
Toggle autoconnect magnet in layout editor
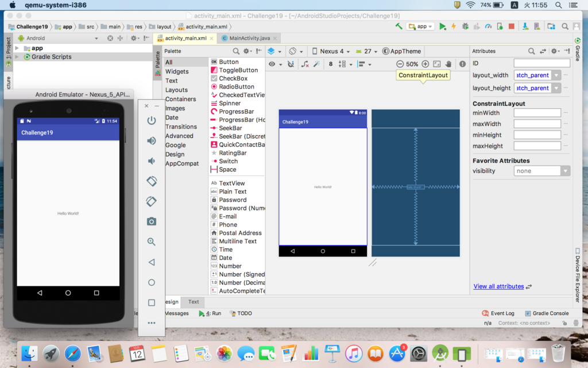tap(291, 64)
